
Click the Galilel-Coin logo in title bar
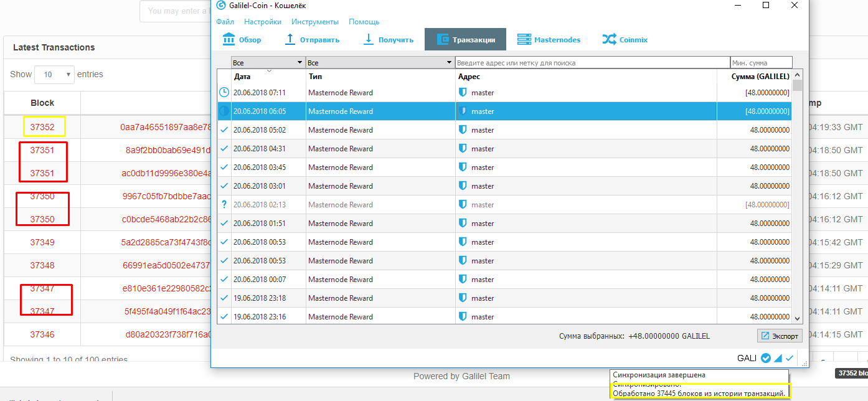coord(220,5)
